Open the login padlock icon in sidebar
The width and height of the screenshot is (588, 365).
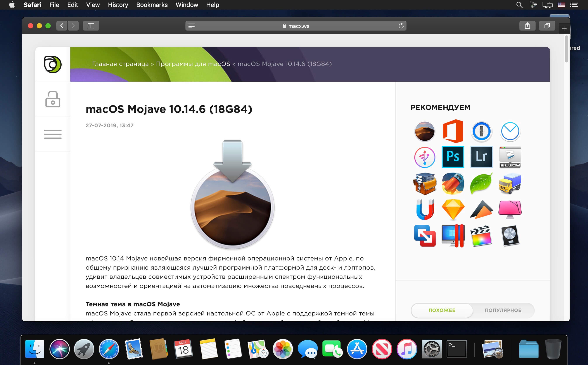(53, 99)
